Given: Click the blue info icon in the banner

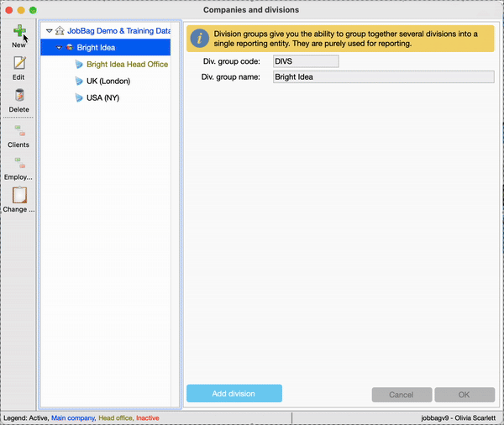Looking at the screenshot, I should click(199, 39).
